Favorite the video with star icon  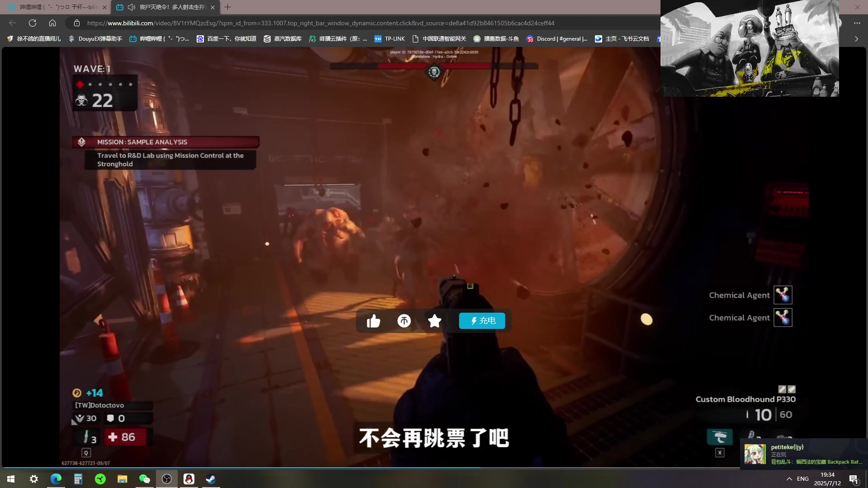coord(434,321)
